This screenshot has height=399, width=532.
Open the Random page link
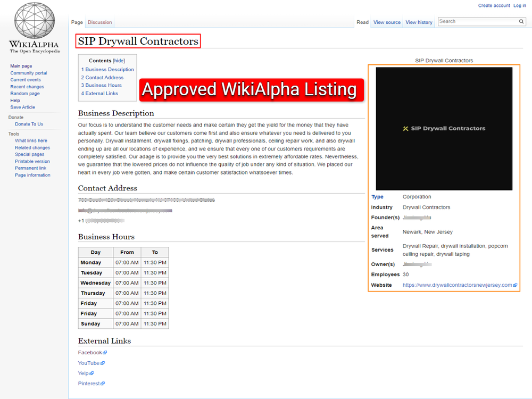click(x=24, y=93)
